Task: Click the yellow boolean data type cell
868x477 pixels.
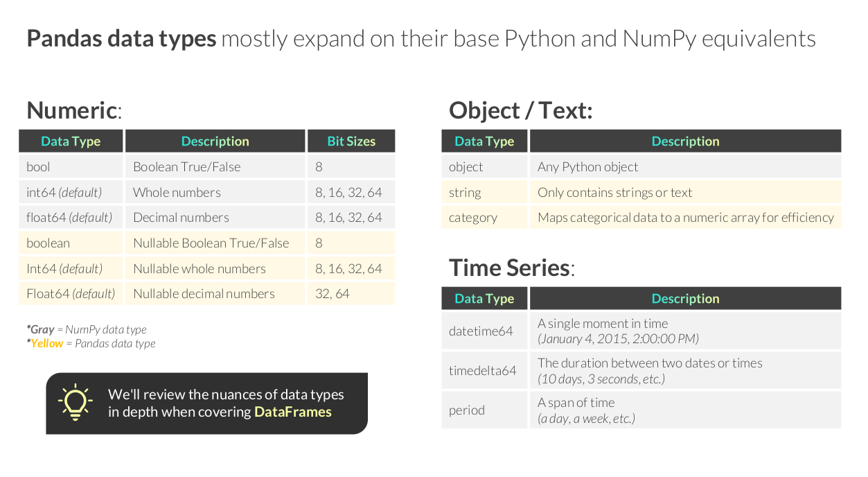Action: coord(48,243)
